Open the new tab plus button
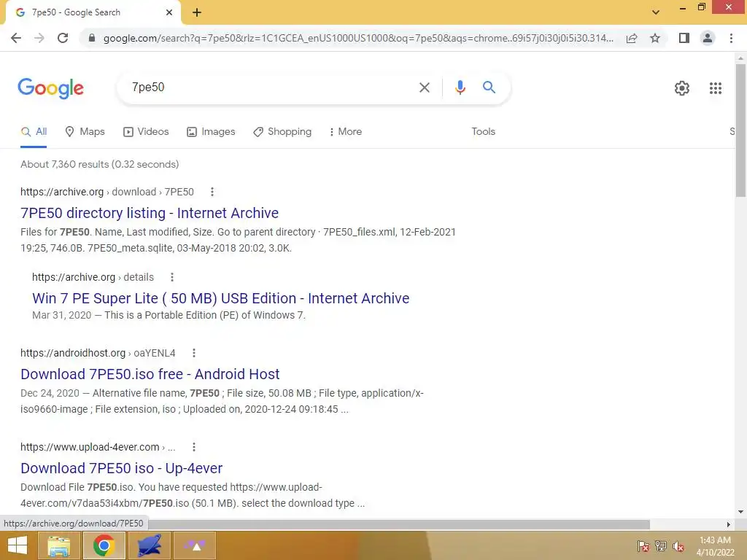This screenshot has width=747, height=560. [197, 12]
